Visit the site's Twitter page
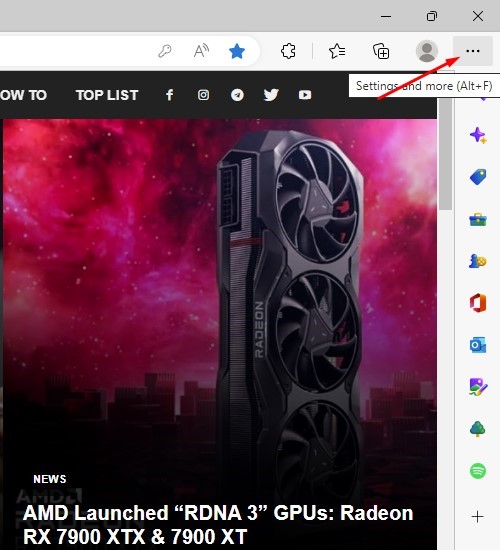500x550 pixels. click(x=271, y=95)
